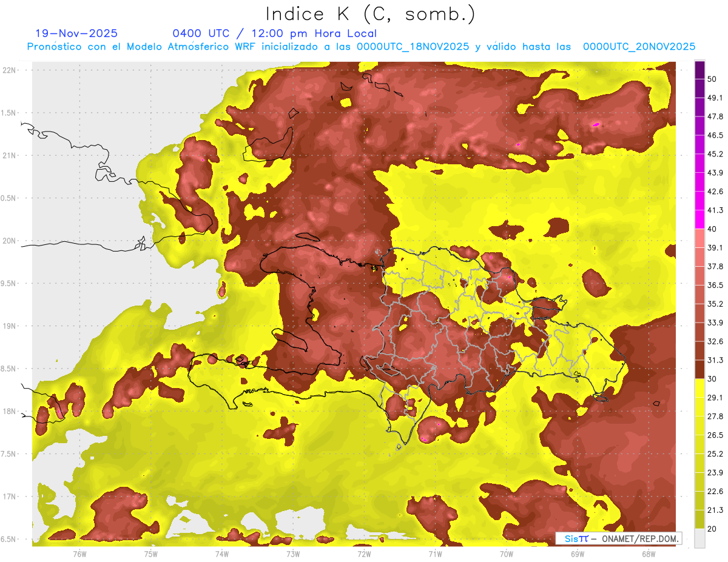Click the colorbar value "37.8"
Viewport: 728px width, 562px height.
pos(715,267)
